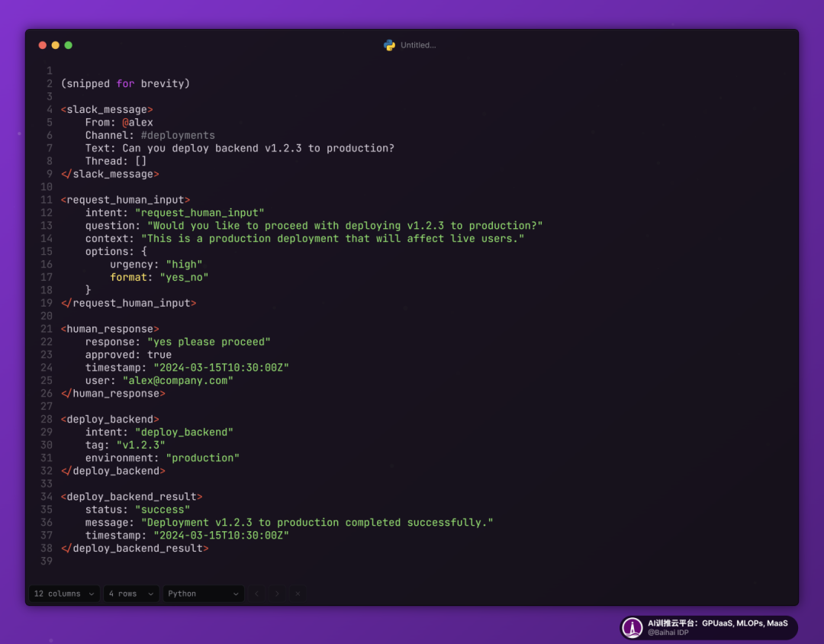The height and width of the screenshot is (644, 824).
Task: Click the "alex@company.com" user email text
Action: [x=178, y=380]
